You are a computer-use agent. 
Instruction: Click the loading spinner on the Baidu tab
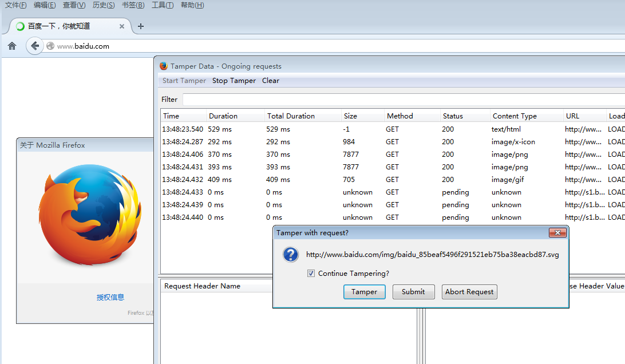pos(18,26)
